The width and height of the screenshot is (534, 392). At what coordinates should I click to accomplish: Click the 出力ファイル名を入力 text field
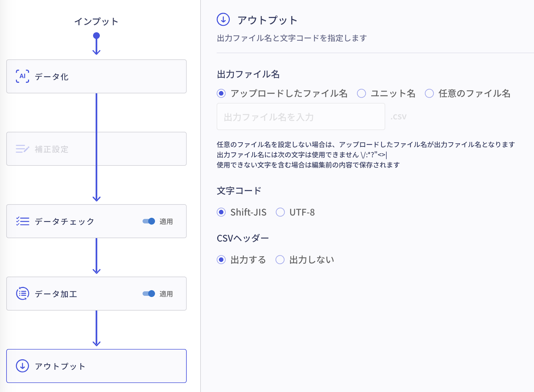301,116
